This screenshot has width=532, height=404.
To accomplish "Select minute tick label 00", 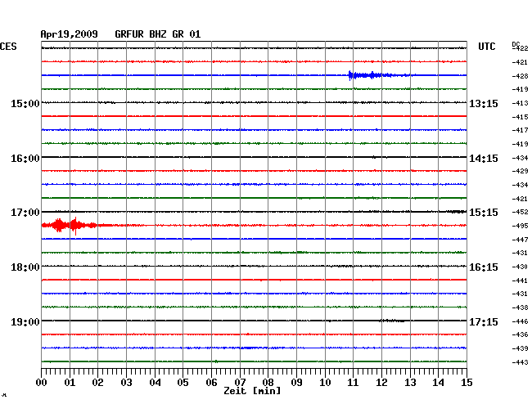I will pos(42,383).
